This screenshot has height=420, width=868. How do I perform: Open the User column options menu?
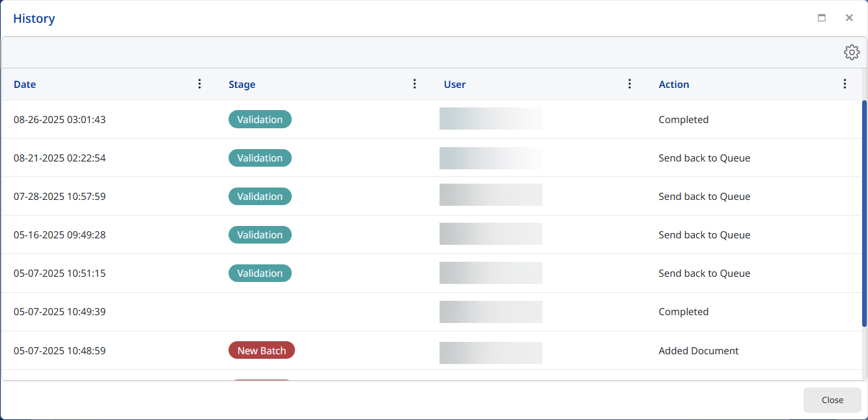click(x=630, y=84)
